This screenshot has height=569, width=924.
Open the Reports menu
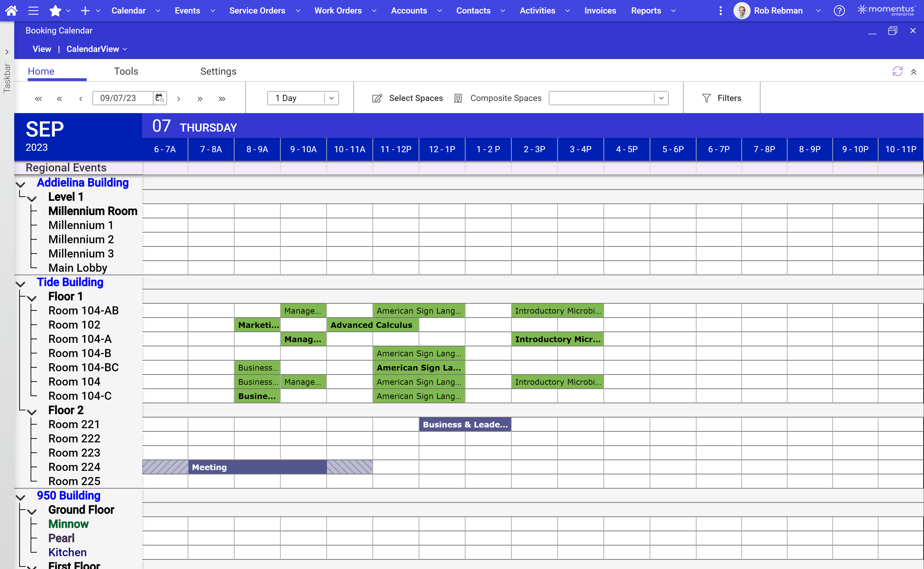(x=646, y=10)
